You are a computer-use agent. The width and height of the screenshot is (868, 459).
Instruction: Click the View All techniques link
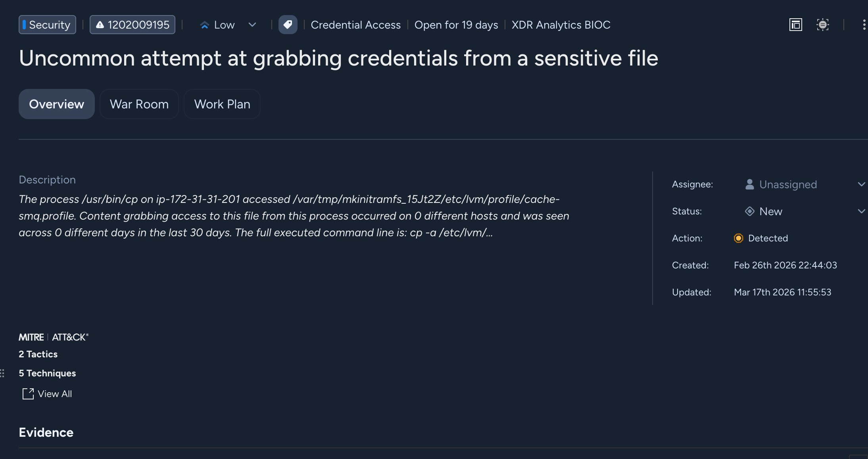point(54,394)
